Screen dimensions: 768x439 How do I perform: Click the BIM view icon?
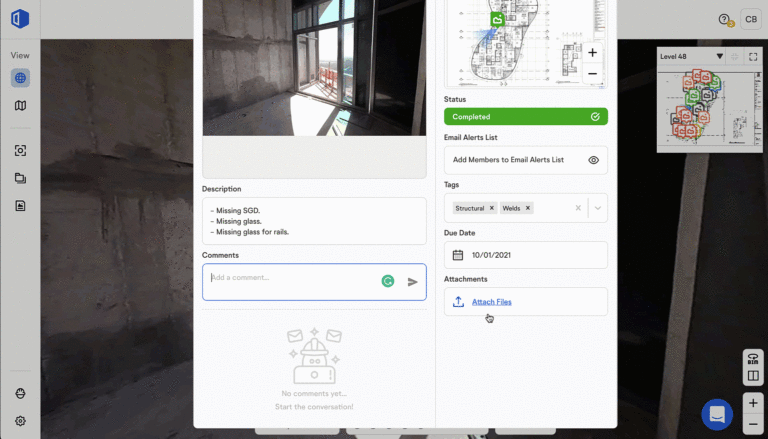pos(752,359)
